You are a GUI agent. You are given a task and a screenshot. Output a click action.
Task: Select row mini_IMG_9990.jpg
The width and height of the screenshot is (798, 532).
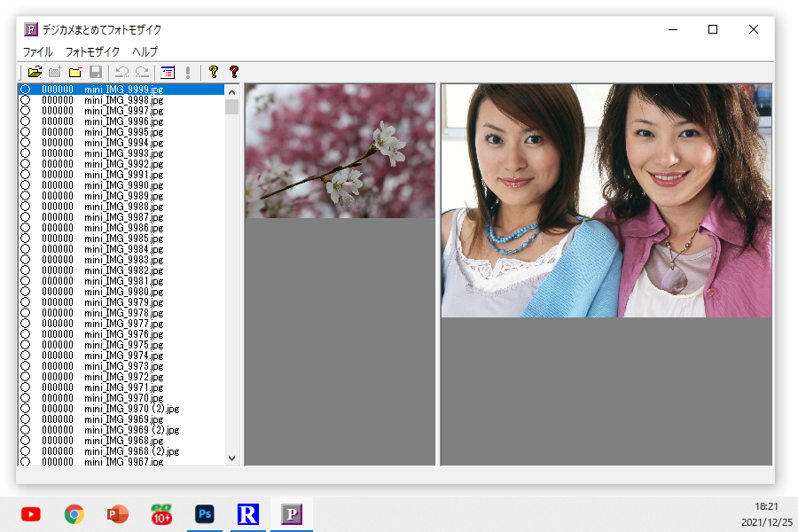121,185
